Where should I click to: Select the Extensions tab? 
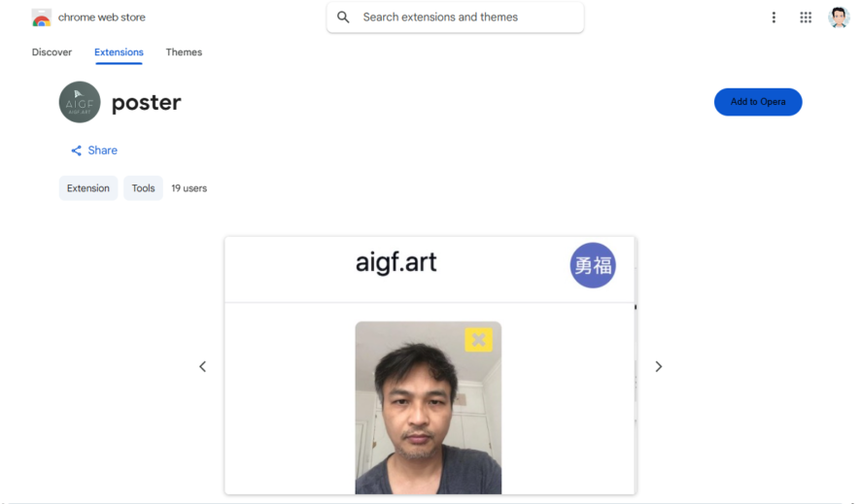(x=119, y=52)
